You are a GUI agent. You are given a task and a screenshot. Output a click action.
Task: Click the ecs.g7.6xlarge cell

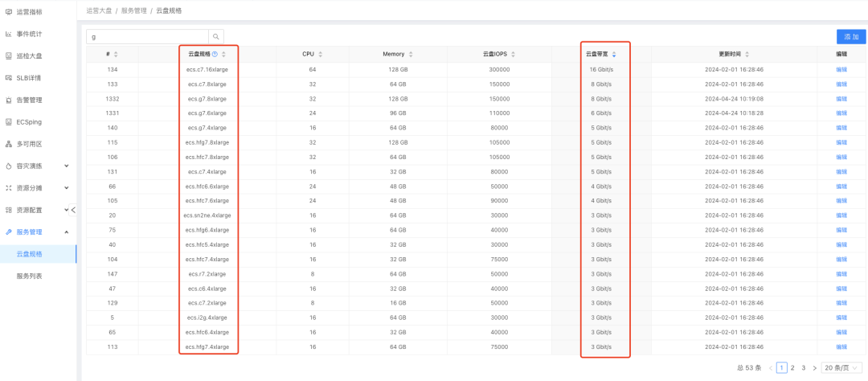coord(207,113)
